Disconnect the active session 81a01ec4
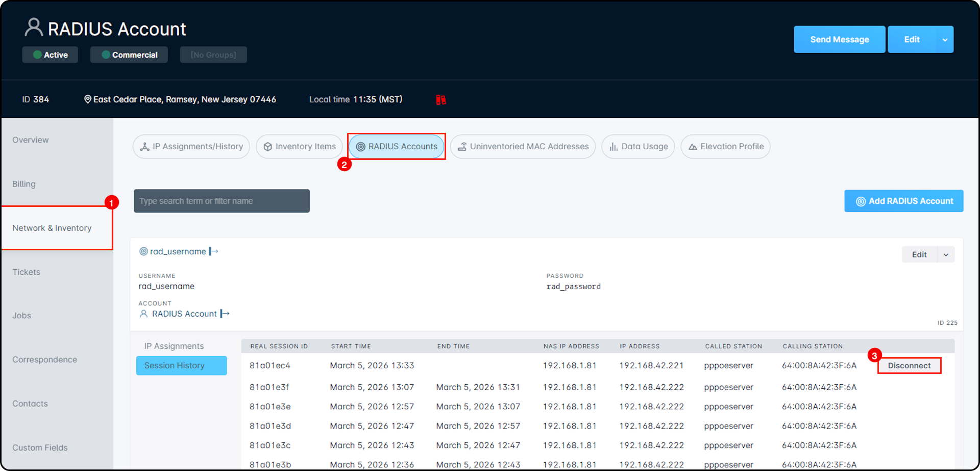This screenshot has width=980, height=471. click(909, 366)
